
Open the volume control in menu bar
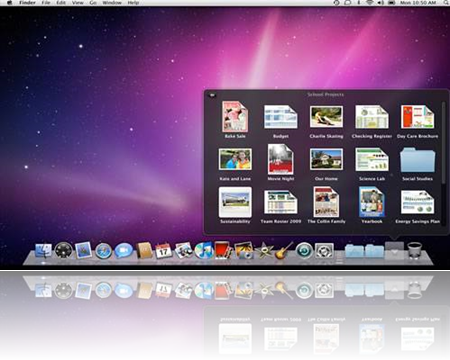click(x=380, y=3)
